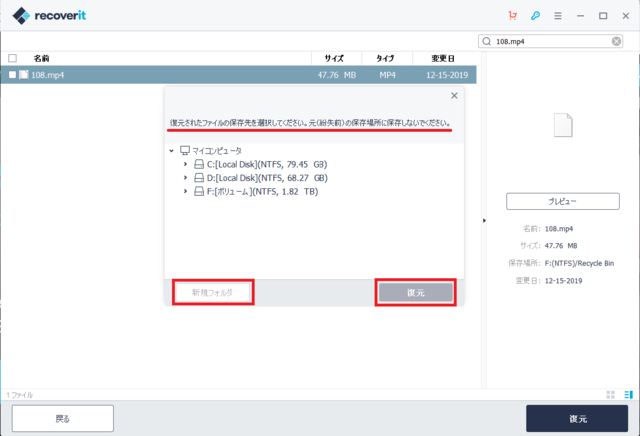Click the search magnifier icon
The image size is (640, 436).
tap(487, 41)
